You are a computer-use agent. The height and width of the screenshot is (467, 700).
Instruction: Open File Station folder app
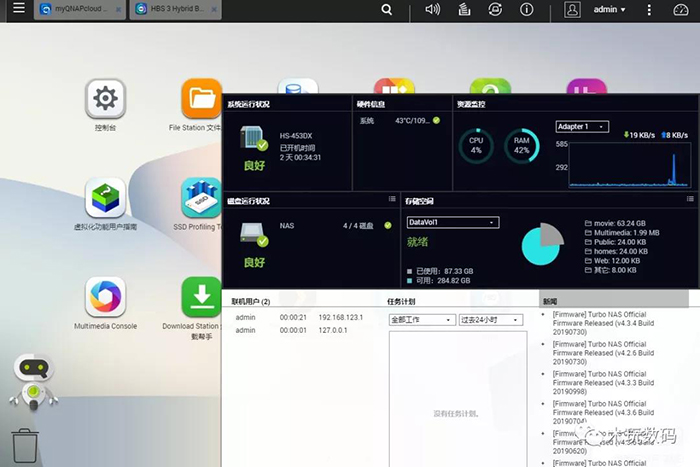coord(201,98)
